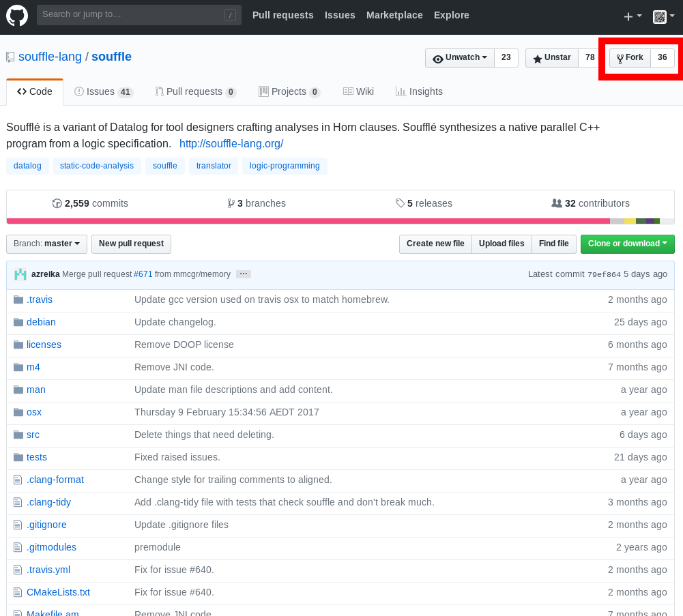Click the datalog topic tag

pyautogui.click(x=27, y=166)
